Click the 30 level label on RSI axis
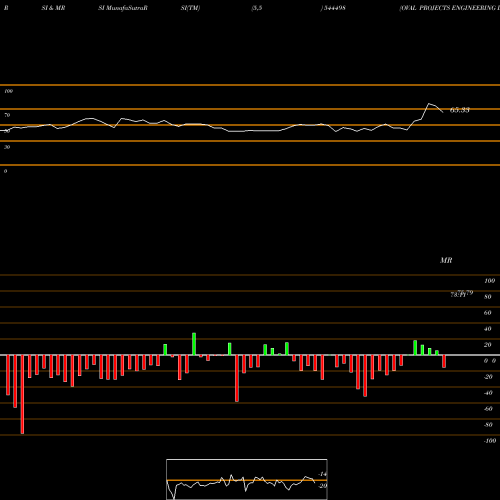The height and width of the screenshot is (500, 500). point(7,147)
